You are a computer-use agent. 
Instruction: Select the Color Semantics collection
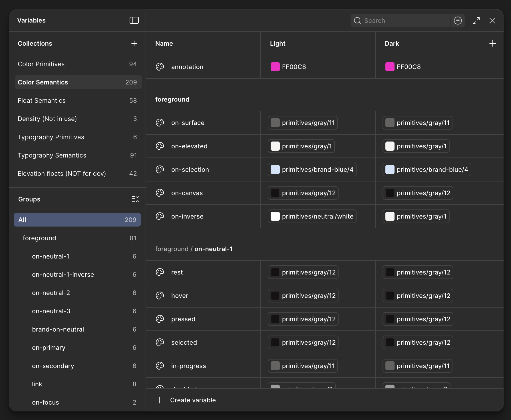click(x=78, y=82)
